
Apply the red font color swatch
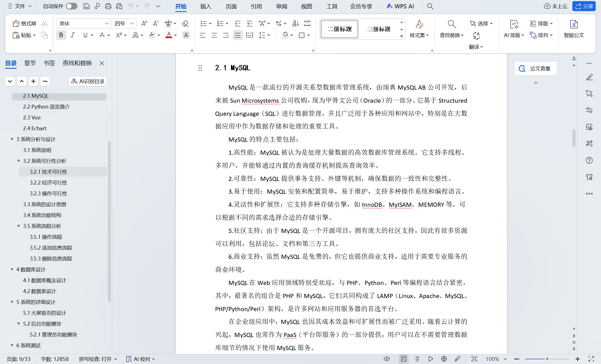coord(169,35)
